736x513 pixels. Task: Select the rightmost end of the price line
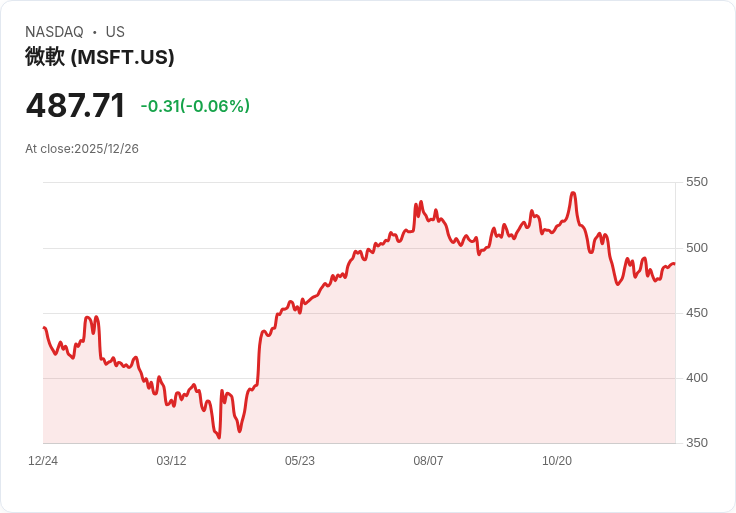pos(674,264)
